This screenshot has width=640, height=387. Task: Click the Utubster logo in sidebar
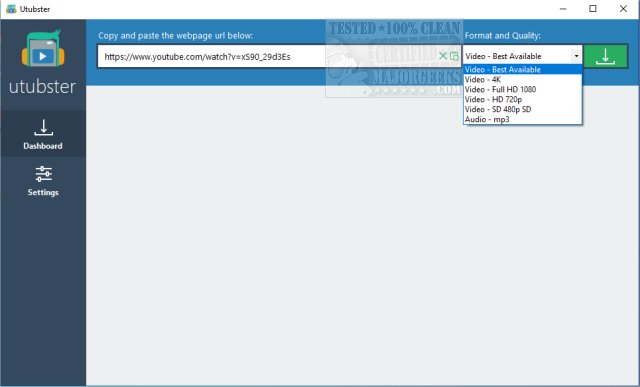point(43,49)
